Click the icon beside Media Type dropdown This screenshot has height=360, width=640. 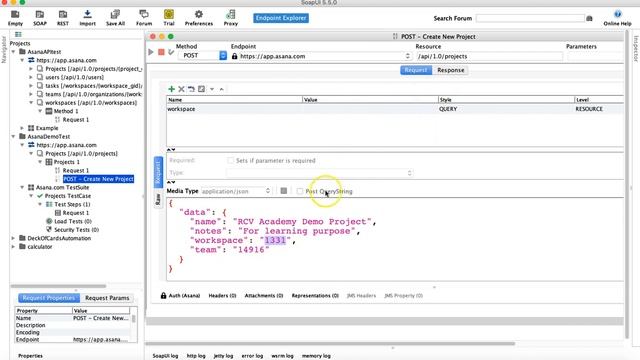click(x=284, y=191)
